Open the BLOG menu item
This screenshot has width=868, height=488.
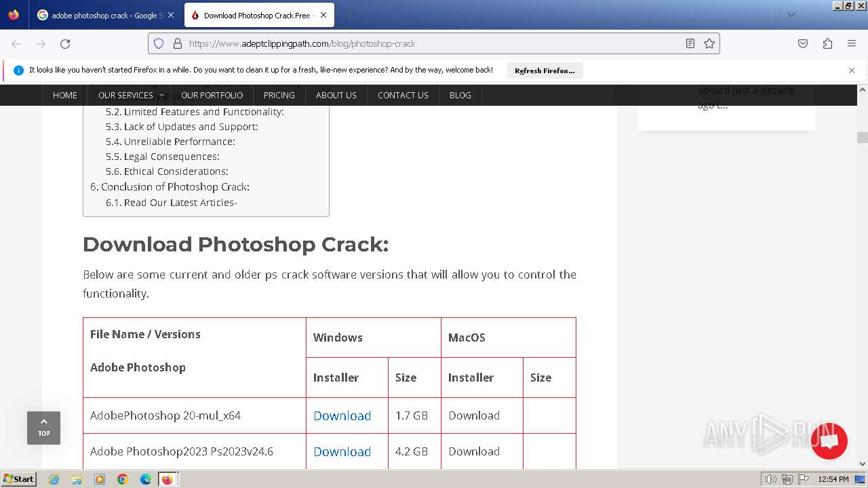460,95
